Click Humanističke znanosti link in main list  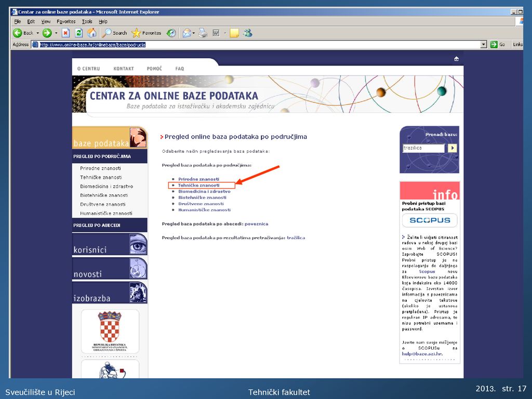[x=204, y=210]
